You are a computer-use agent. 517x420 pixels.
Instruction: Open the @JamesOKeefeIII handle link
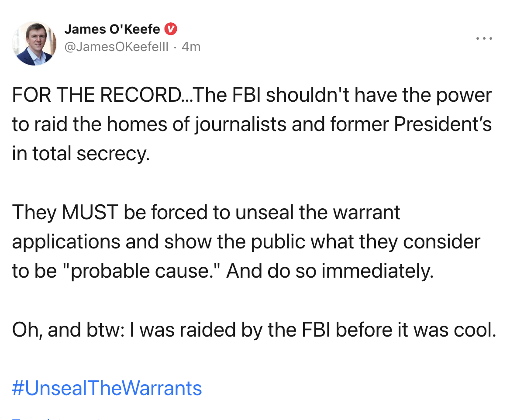coord(116,46)
